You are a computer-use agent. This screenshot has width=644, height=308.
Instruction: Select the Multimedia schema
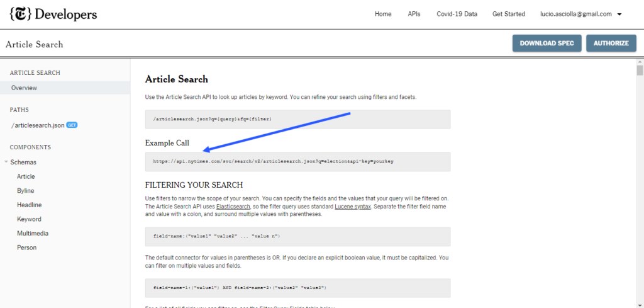(33, 234)
